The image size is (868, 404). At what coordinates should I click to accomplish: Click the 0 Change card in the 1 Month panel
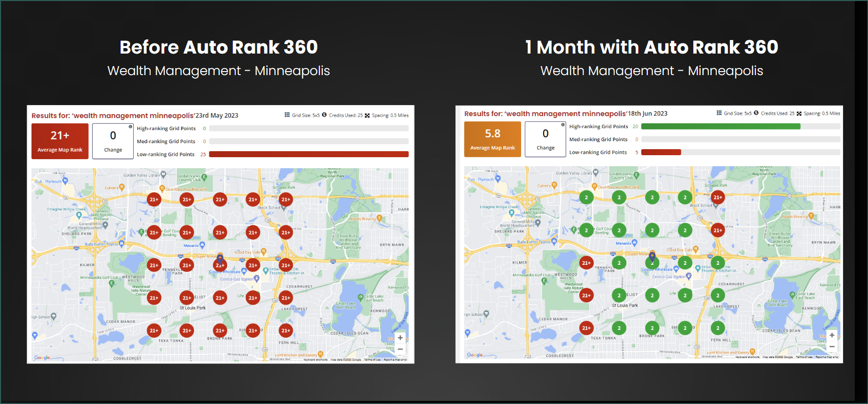[546, 139]
